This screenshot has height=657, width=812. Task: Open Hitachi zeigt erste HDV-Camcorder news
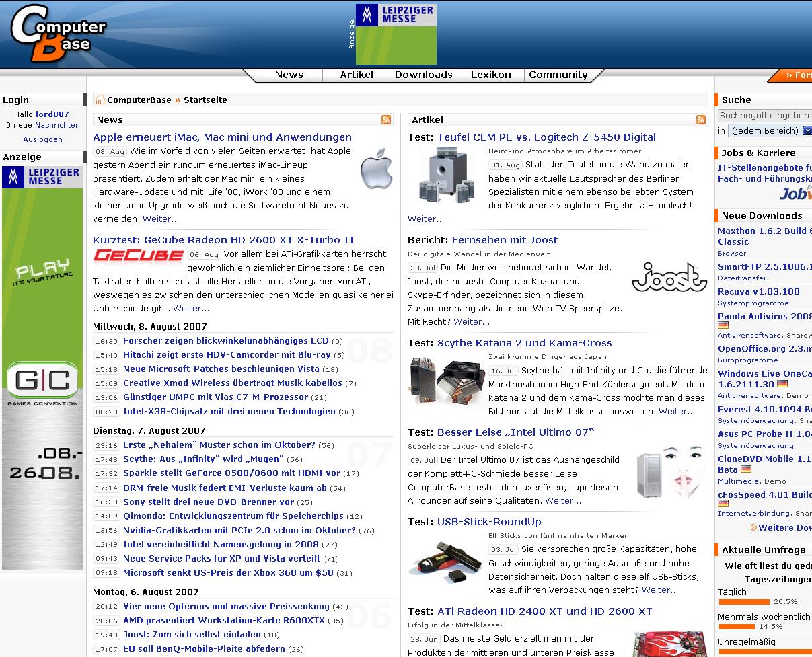tap(227, 355)
